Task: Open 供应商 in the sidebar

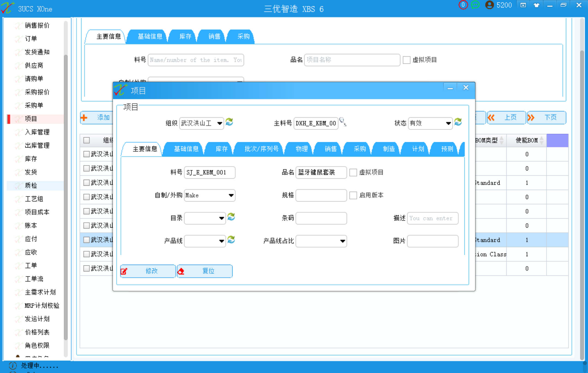Action: pyautogui.click(x=34, y=65)
